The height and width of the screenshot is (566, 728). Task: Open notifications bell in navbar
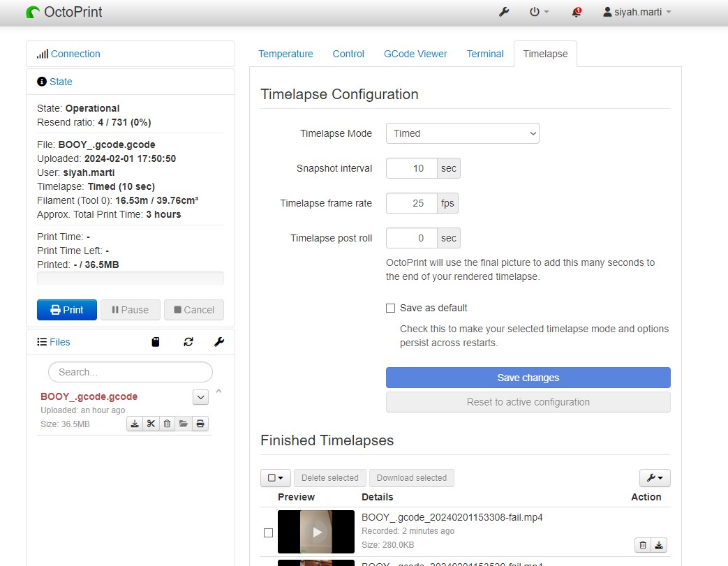(x=576, y=12)
